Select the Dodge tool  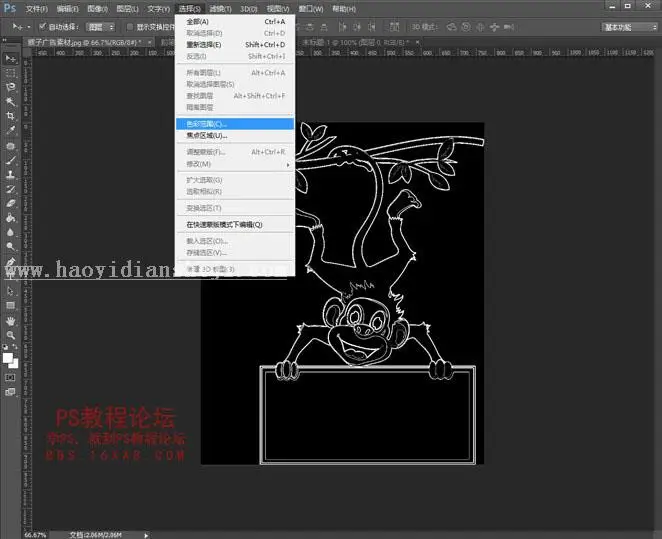[11, 246]
